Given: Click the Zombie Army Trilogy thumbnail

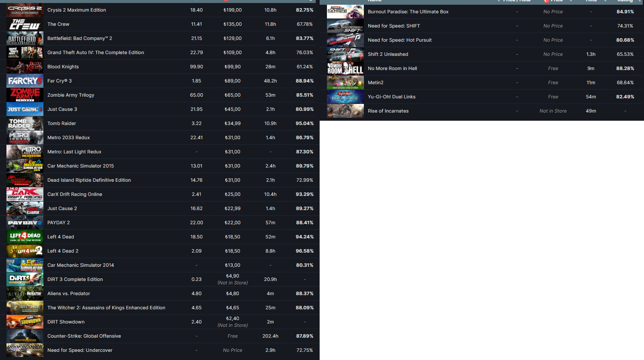Looking at the screenshot, I should click(x=25, y=95).
